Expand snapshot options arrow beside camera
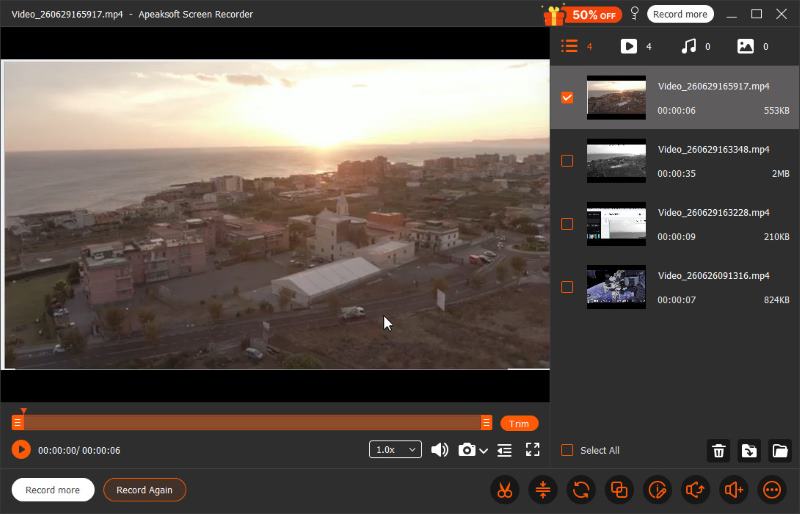This screenshot has height=514, width=800. (x=484, y=451)
